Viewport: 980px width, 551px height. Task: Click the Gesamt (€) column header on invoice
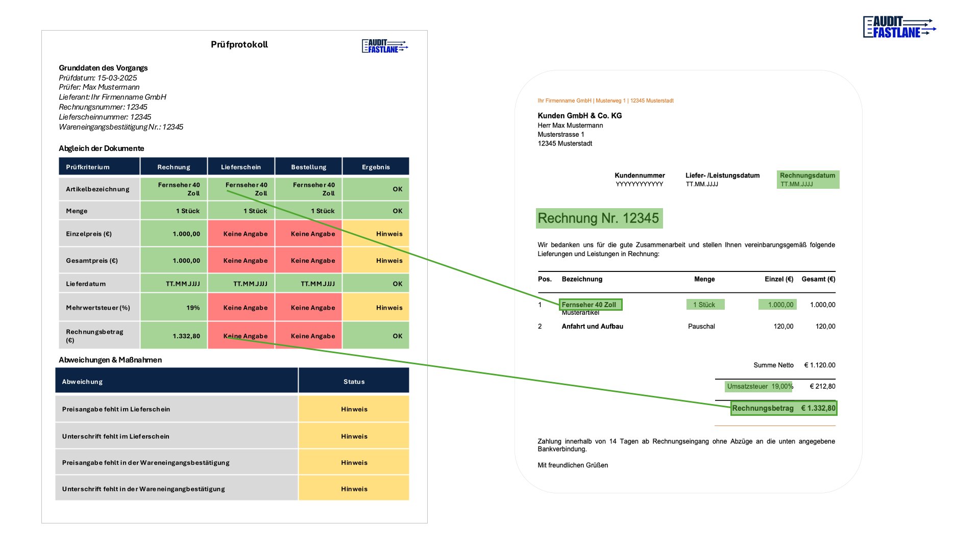818,279
